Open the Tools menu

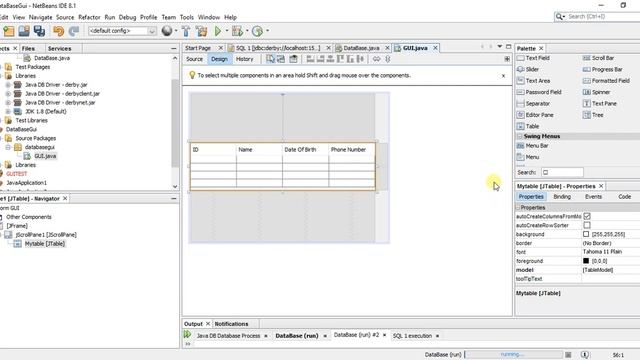tap(187, 18)
